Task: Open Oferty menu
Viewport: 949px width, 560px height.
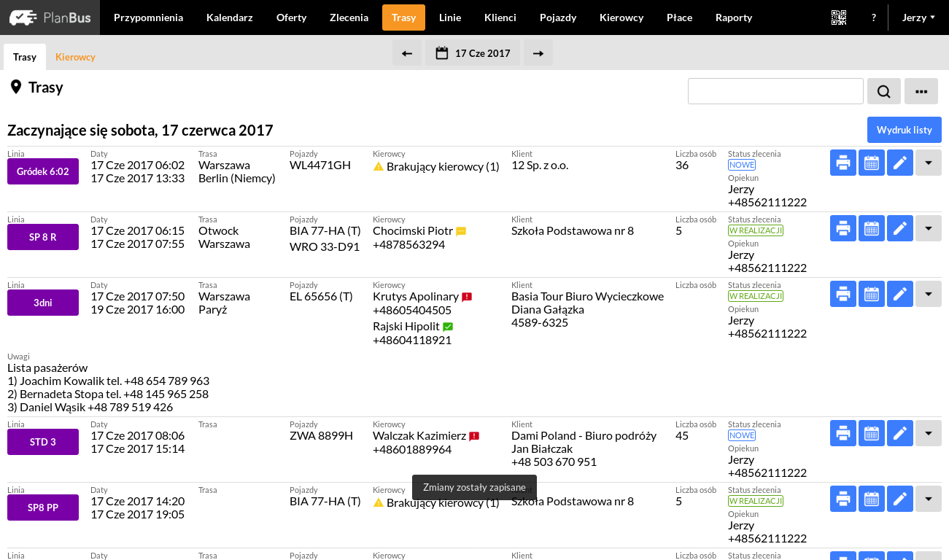Action: (x=292, y=17)
